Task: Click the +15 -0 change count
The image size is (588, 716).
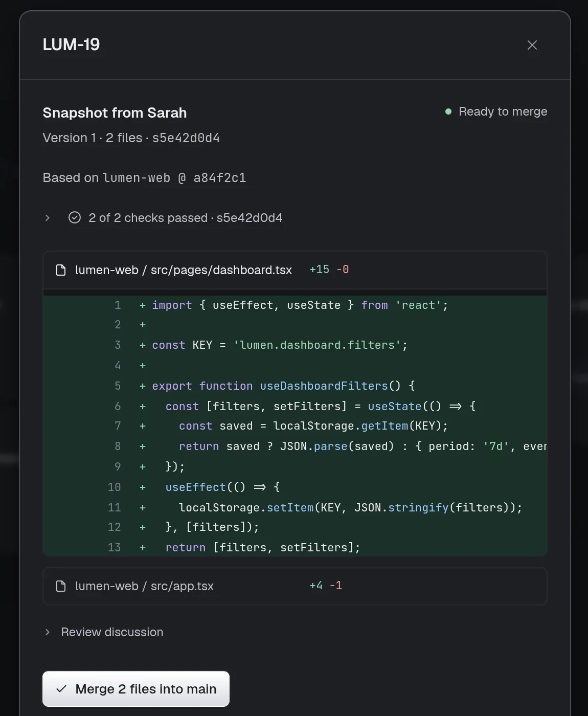Action: (x=329, y=270)
